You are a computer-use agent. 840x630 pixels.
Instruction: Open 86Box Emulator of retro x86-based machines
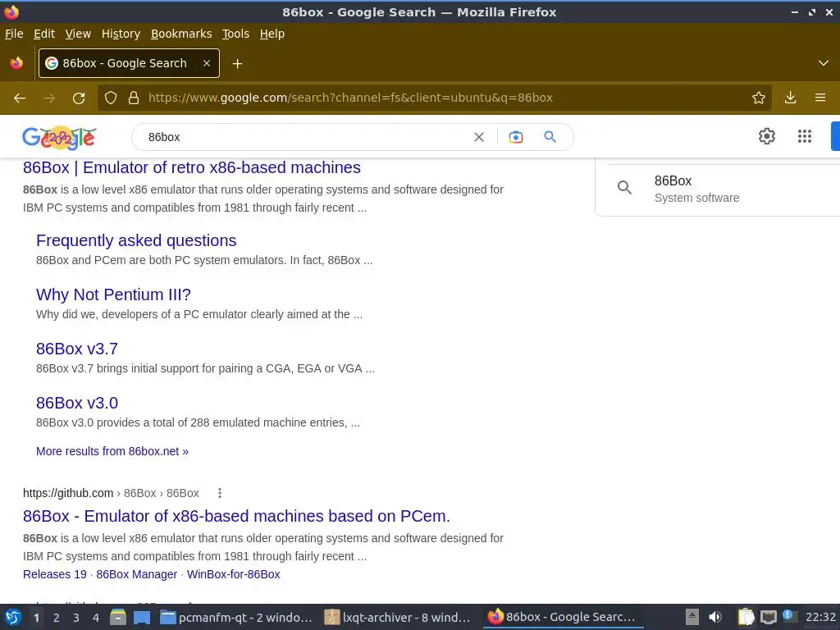point(192,167)
